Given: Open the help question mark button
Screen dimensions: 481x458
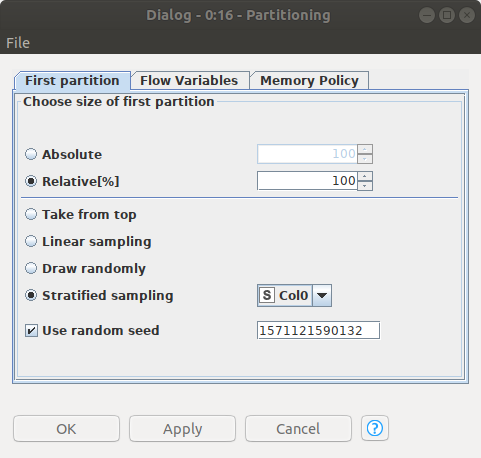Looking at the screenshot, I should (x=375, y=428).
